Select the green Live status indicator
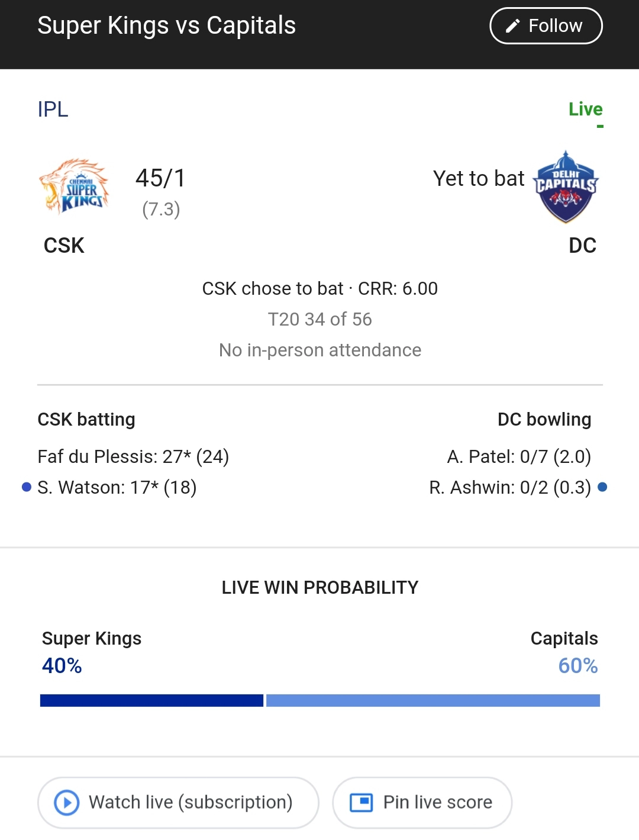639x840 pixels. click(x=585, y=110)
